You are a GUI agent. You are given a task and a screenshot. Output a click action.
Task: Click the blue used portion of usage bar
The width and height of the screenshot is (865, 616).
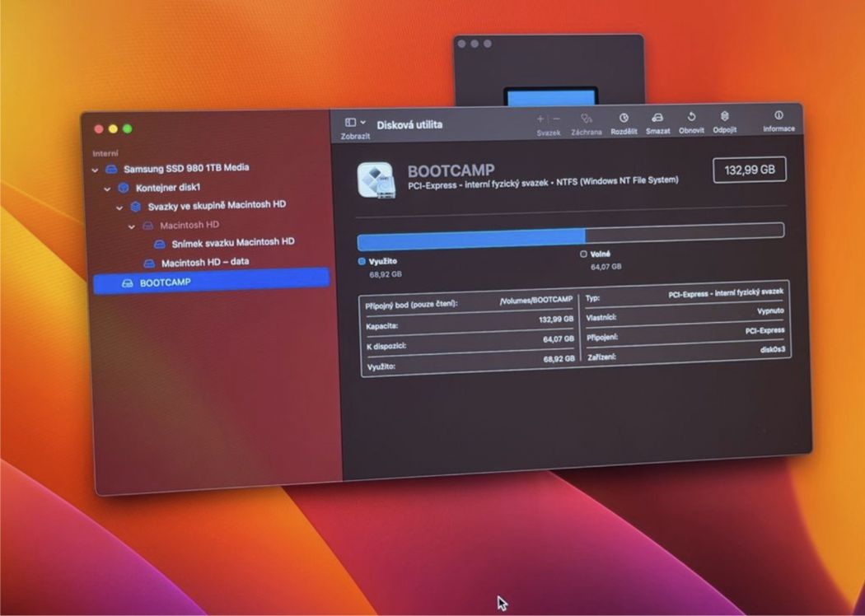(471, 240)
